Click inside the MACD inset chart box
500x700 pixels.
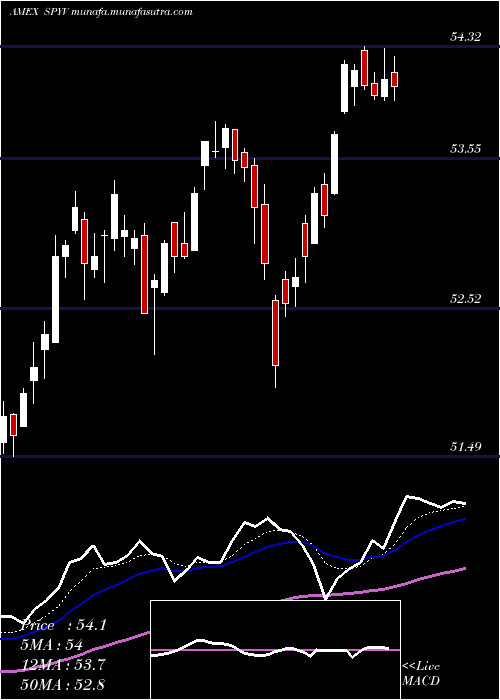(275, 650)
